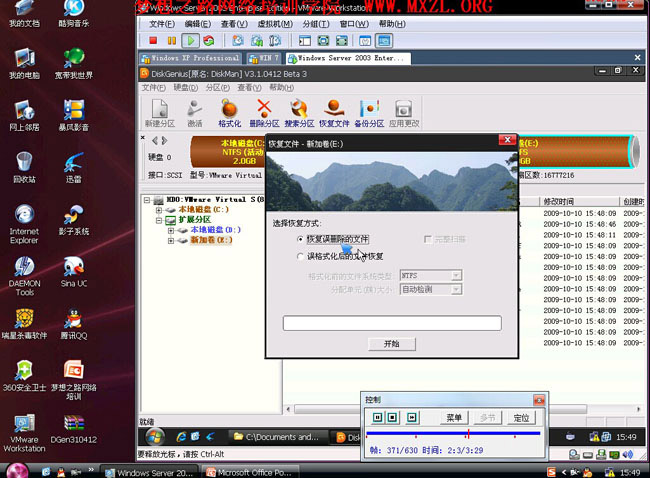The width and height of the screenshot is (650, 478).
Task: Click DiskGenius 删除分区 toolbar icon
Action: pyautogui.click(x=264, y=113)
